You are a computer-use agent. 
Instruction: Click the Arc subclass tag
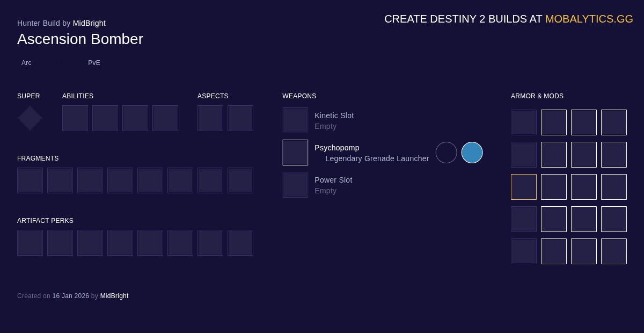(x=26, y=63)
